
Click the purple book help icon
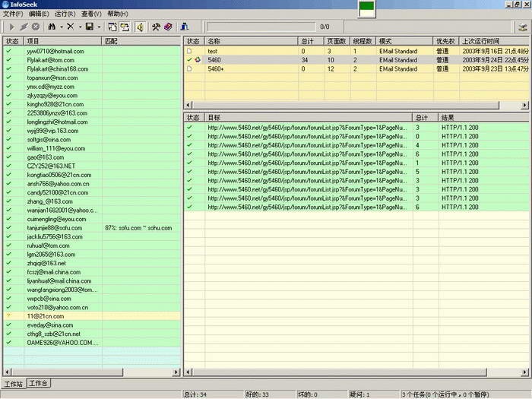point(168,27)
